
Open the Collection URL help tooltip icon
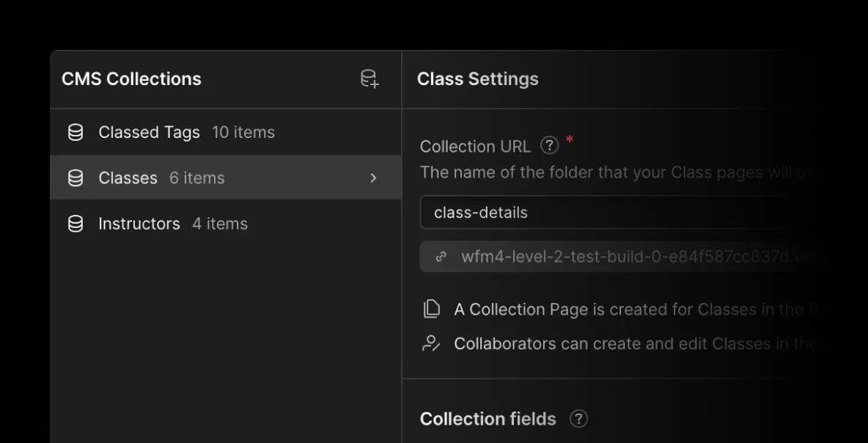coord(549,146)
